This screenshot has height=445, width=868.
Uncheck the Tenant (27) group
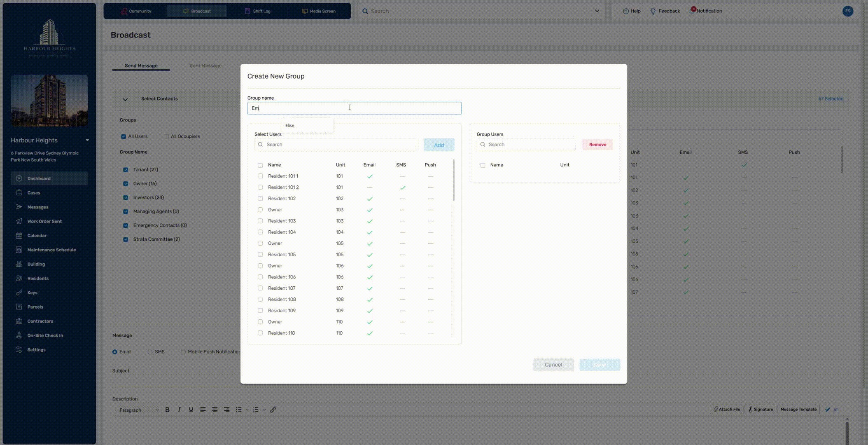[126, 170]
